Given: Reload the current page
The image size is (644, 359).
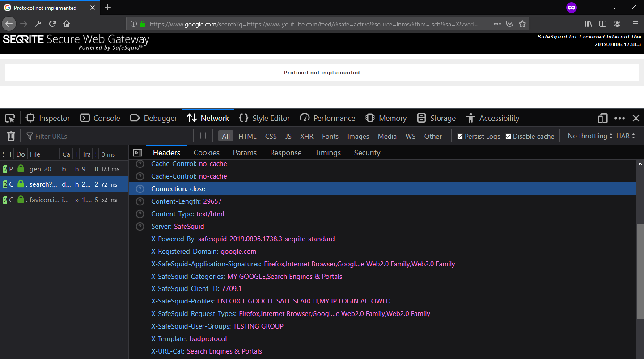Looking at the screenshot, I should pyautogui.click(x=52, y=24).
